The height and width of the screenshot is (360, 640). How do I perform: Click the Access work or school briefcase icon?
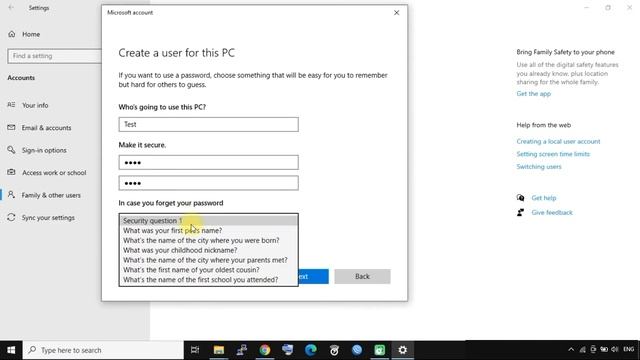[x=11, y=172]
